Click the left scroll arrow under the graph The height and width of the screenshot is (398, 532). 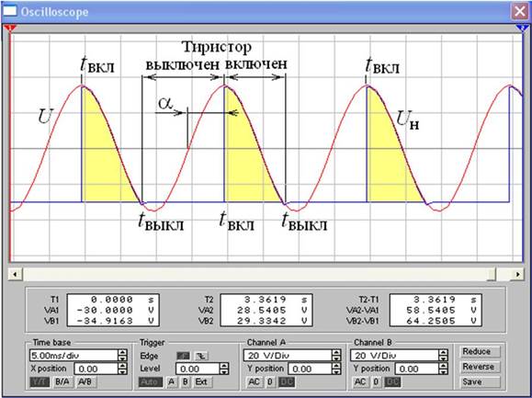click(15, 274)
